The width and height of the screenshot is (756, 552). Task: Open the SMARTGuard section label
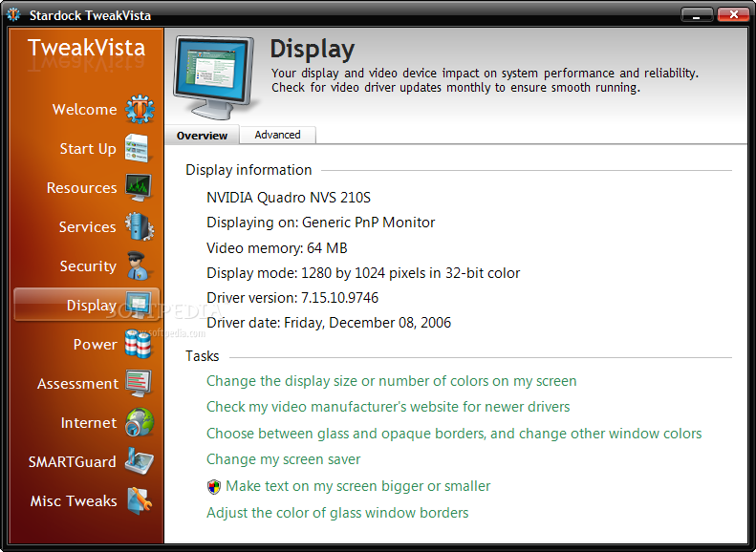tap(73, 462)
